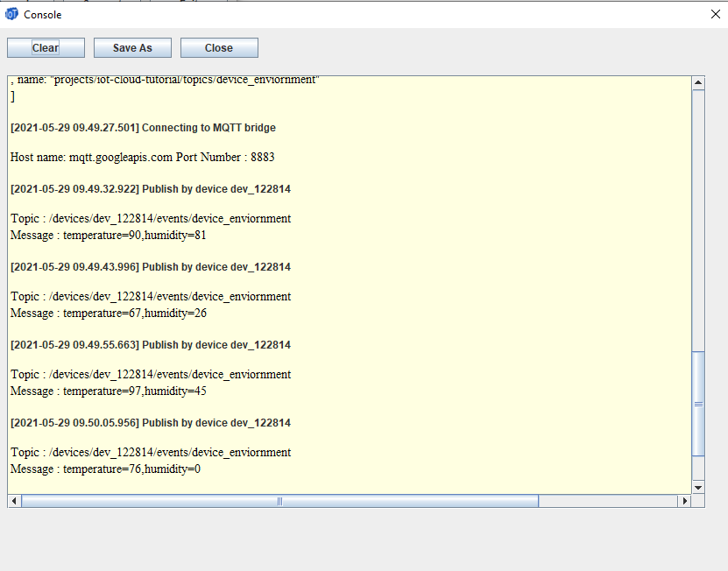Click the message "temperature=67,humidity=26"
This screenshot has height=571, width=728.
coord(109,314)
